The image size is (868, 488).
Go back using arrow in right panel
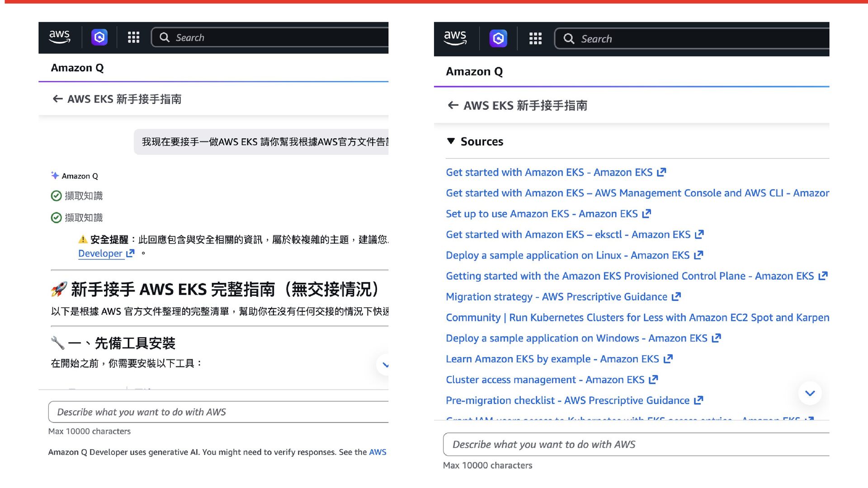(x=453, y=105)
